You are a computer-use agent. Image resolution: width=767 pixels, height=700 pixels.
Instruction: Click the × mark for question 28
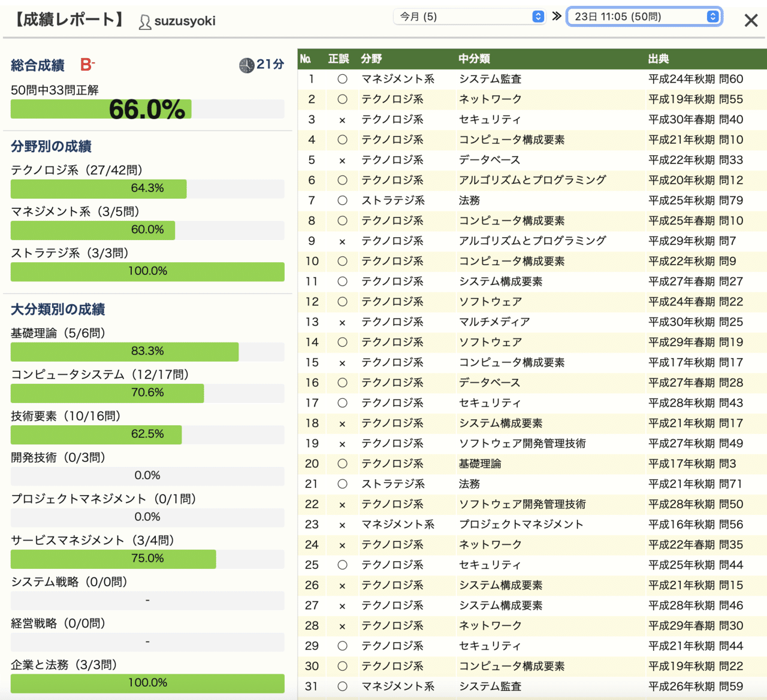342,626
